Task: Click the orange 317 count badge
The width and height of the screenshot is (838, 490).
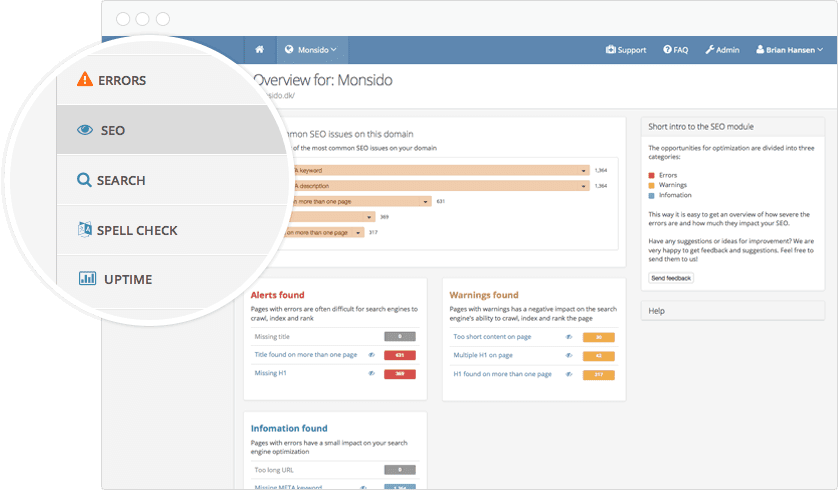Action: pyautogui.click(x=599, y=375)
